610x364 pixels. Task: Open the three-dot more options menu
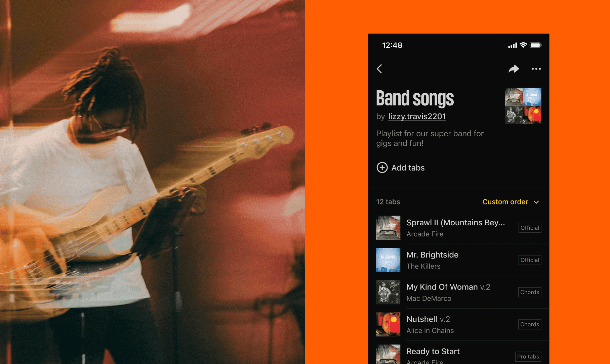click(x=536, y=69)
